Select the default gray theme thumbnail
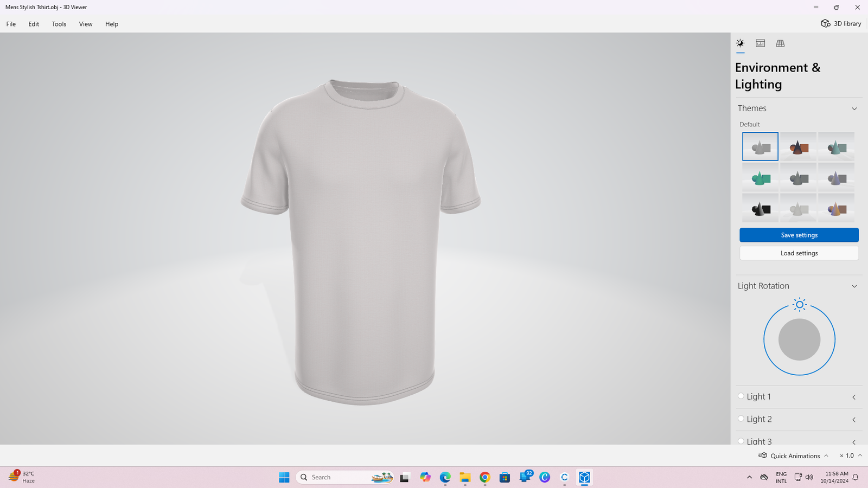This screenshot has height=488, width=868. click(760, 146)
